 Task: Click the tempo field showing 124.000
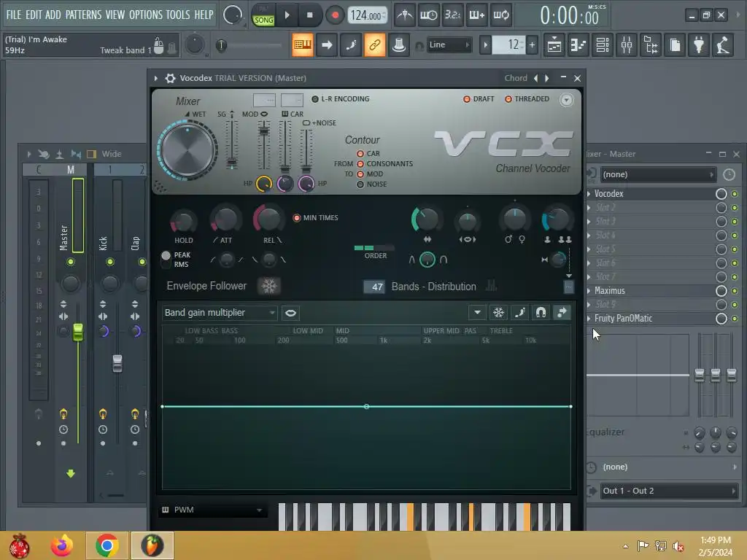coord(368,15)
